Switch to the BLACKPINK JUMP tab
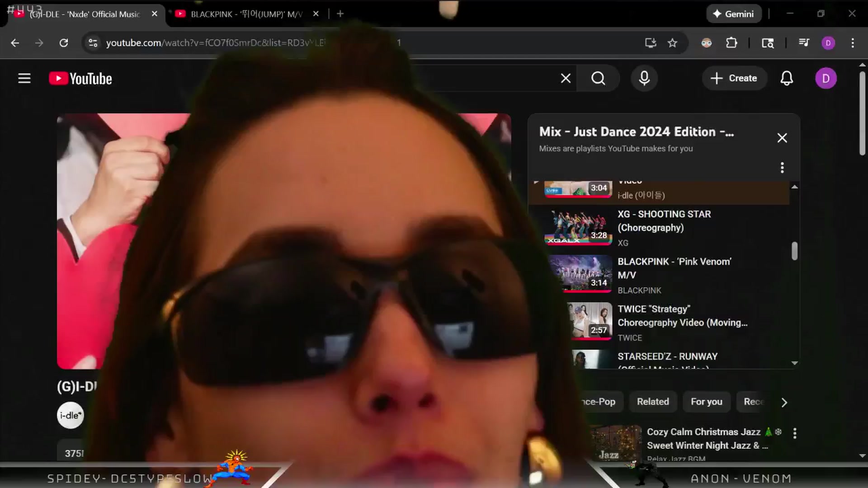The width and height of the screenshot is (868, 488). click(x=246, y=14)
